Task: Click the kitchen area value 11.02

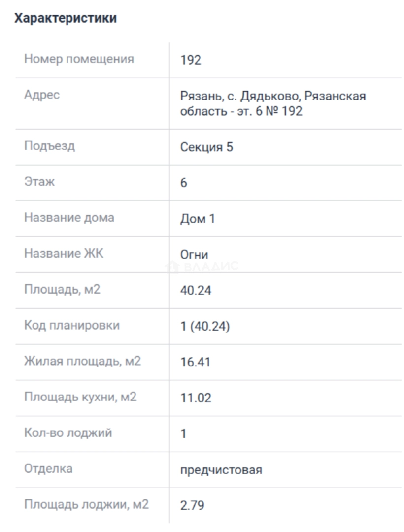Action: pyautogui.click(x=196, y=398)
